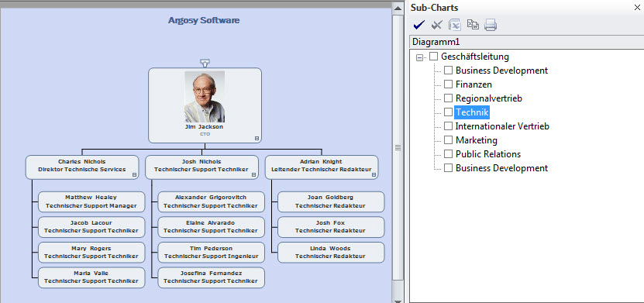Collapse the Geschäftsleitung tree node
This screenshot has height=303, width=644.
pyautogui.click(x=419, y=57)
